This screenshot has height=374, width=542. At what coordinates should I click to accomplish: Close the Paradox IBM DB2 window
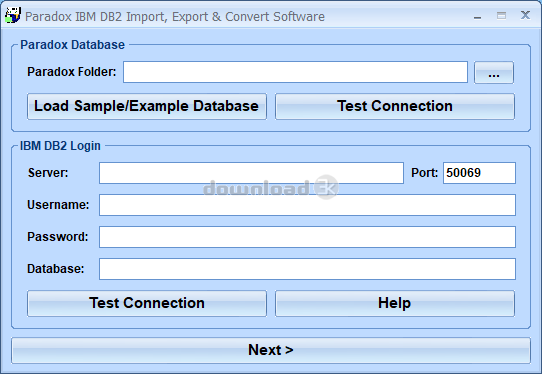coord(525,15)
